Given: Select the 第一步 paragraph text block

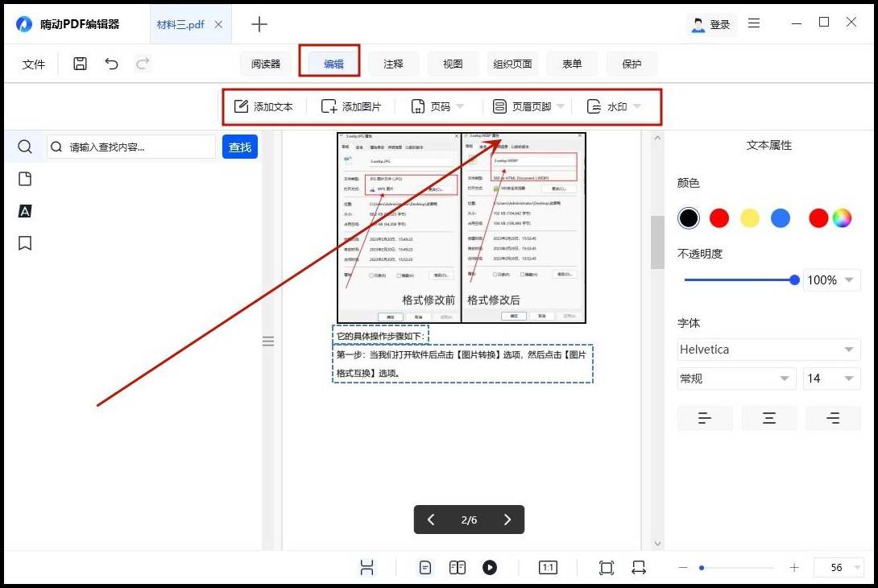Looking at the screenshot, I should click(462, 364).
